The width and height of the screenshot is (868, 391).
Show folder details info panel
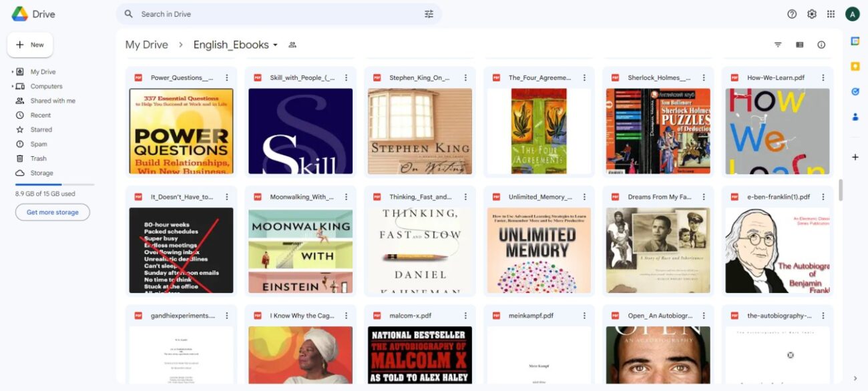tap(821, 45)
